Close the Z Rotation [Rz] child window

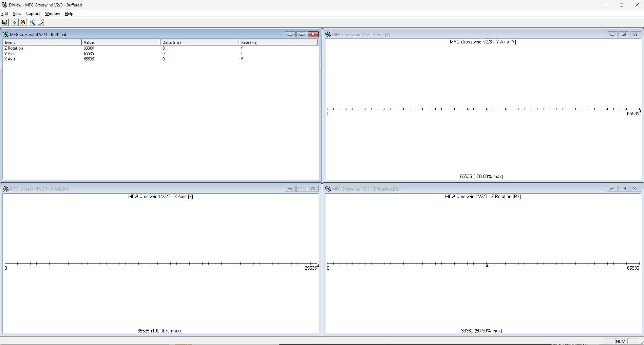click(x=635, y=189)
